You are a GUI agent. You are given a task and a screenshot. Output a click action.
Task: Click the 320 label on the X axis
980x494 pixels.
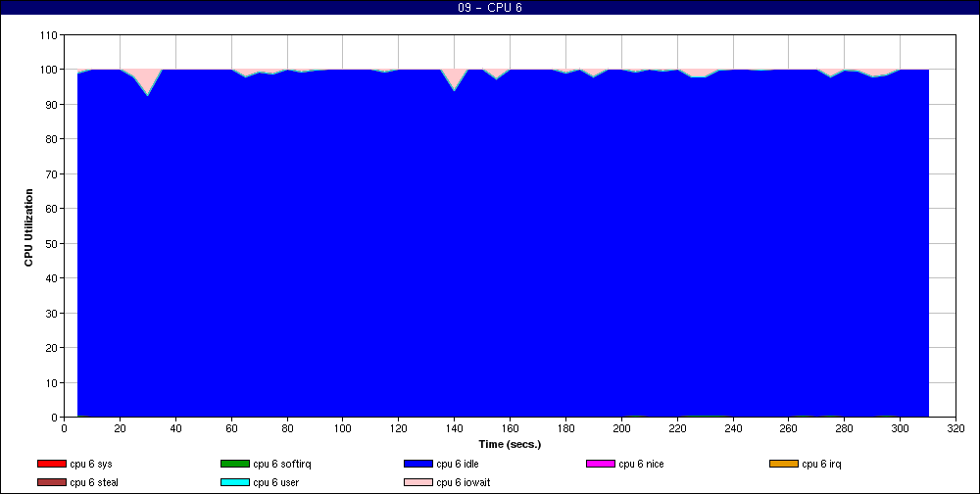pos(955,428)
